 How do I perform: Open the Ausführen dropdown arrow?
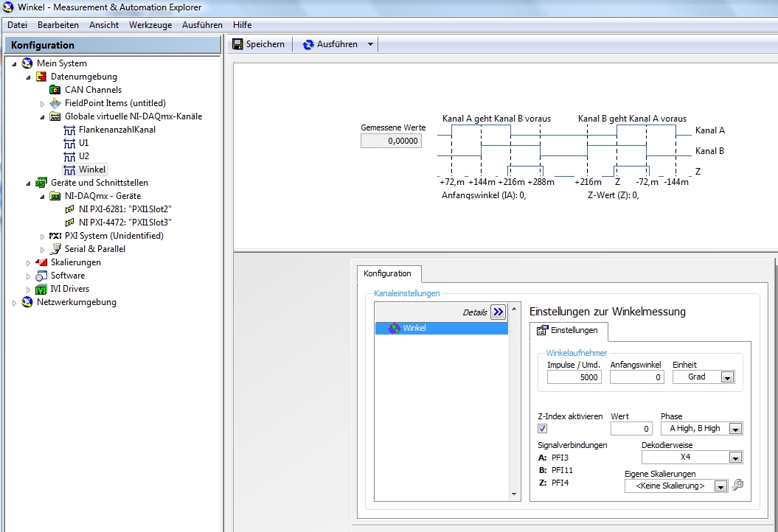[x=370, y=44]
